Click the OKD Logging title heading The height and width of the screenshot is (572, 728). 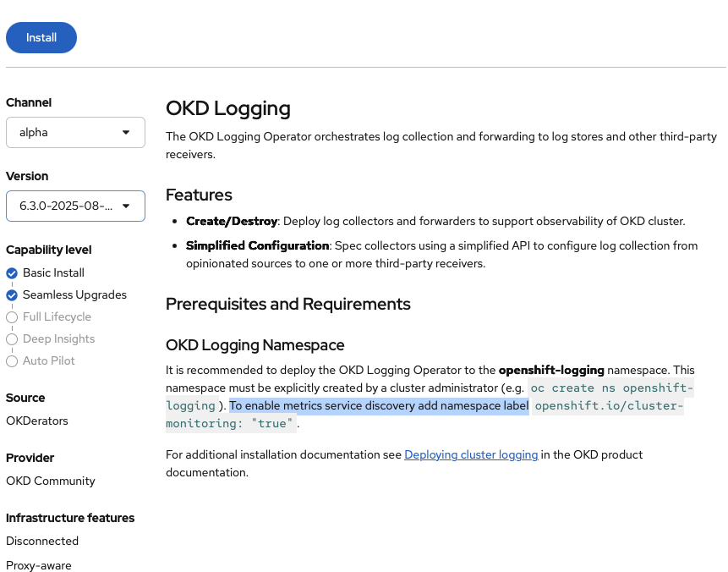228,108
